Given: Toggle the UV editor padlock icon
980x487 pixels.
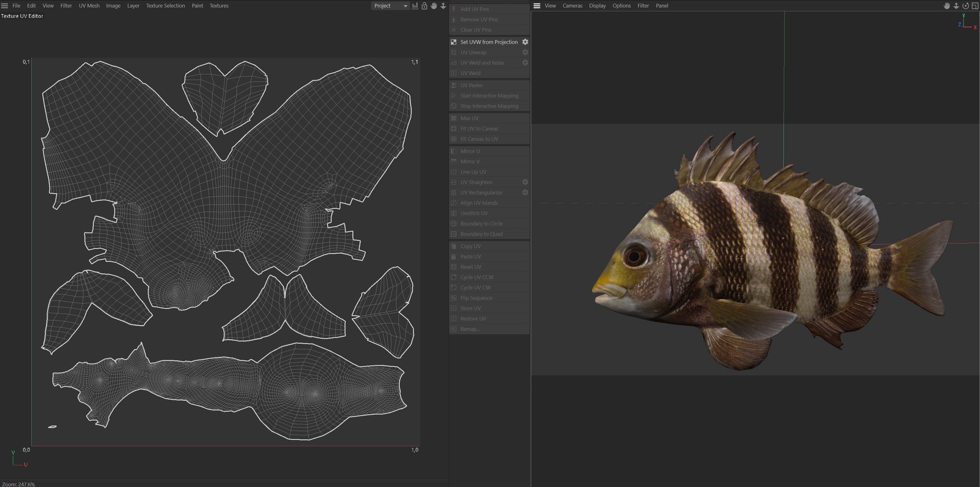Looking at the screenshot, I should pyautogui.click(x=424, y=6).
